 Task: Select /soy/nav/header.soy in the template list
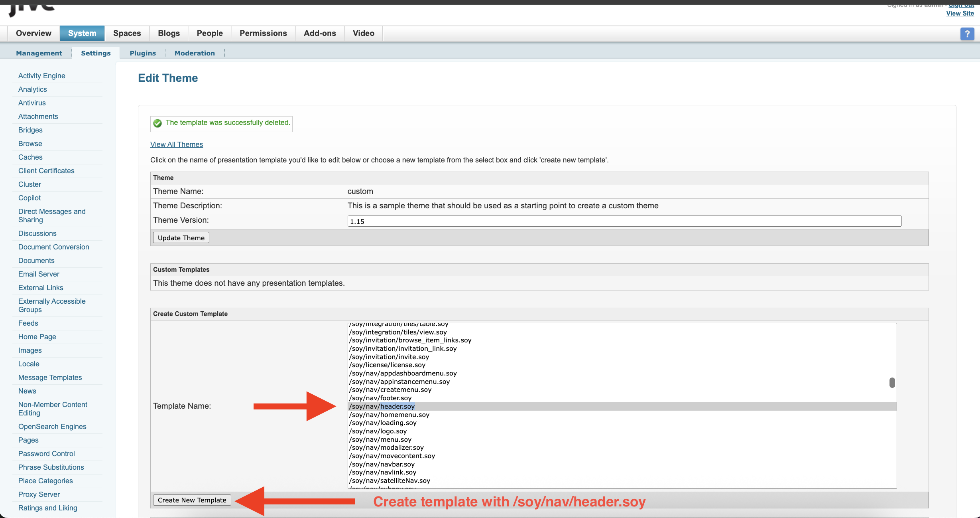[x=382, y=406]
